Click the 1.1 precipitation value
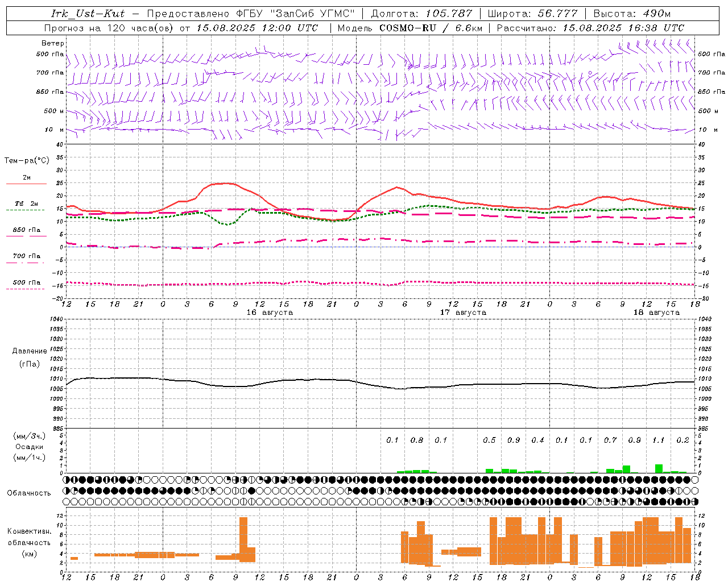The width and height of the screenshot is (728, 582). coord(658,440)
